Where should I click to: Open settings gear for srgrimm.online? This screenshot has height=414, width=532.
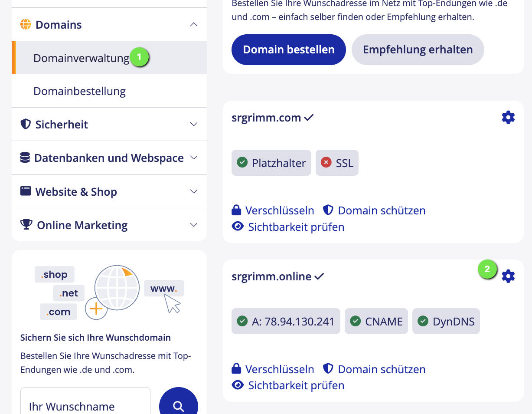[x=508, y=276]
